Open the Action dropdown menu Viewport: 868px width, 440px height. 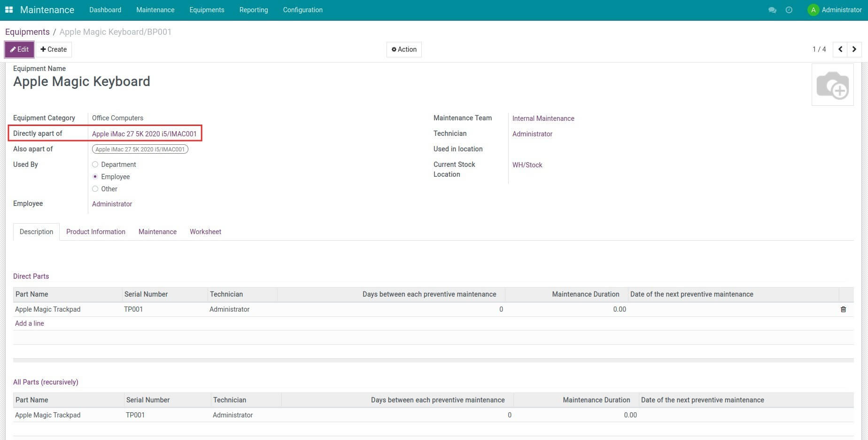(404, 49)
